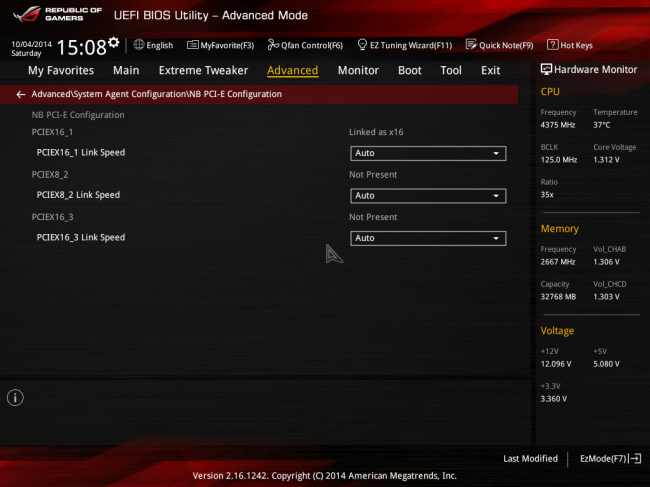The width and height of the screenshot is (650, 487).
Task: Click the settings gear beside the clock
Action: coord(114,42)
